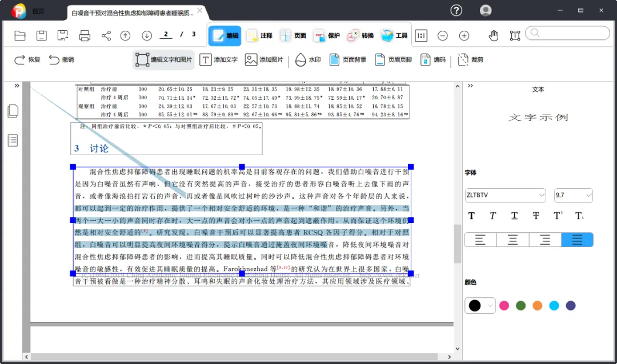
Task: Click the search input field
Action: (x=568, y=33)
